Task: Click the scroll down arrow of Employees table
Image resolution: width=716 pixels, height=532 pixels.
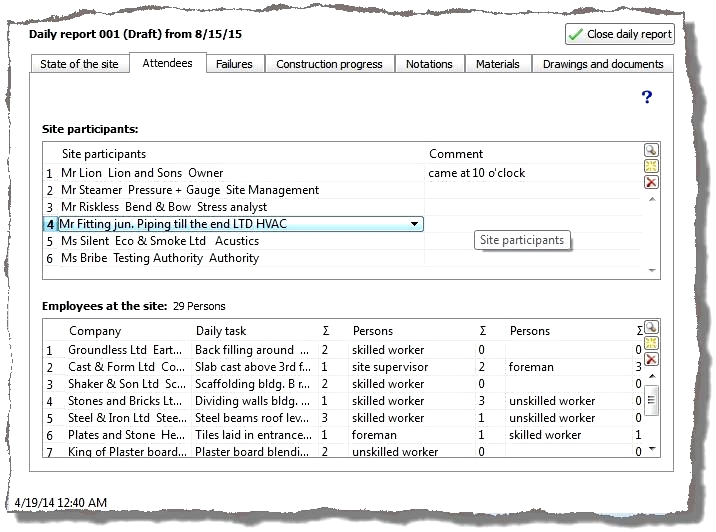Action: 652,449
